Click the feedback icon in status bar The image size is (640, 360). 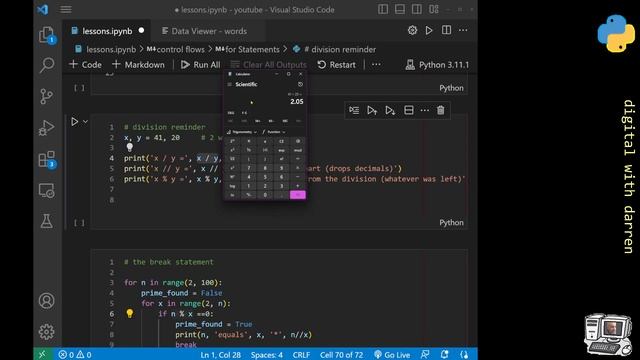pyautogui.click(x=425, y=354)
